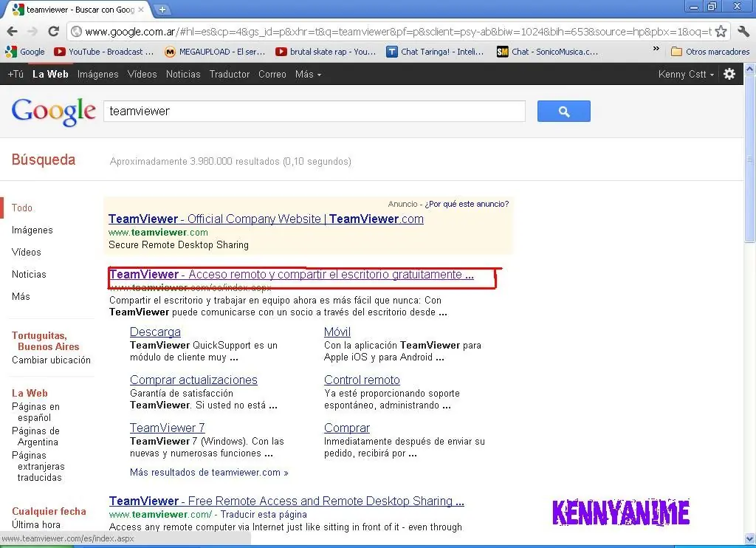
Task: Open YouTube - Broadcast bookmark
Action: point(104,52)
